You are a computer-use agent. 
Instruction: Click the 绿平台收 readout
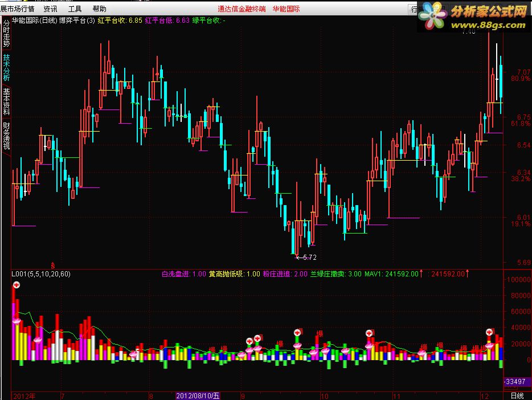point(208,21)
